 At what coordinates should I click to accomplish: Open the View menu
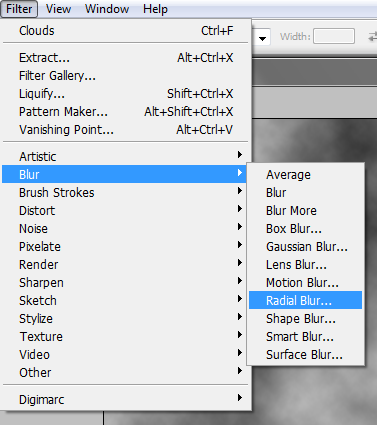point(58,9)
